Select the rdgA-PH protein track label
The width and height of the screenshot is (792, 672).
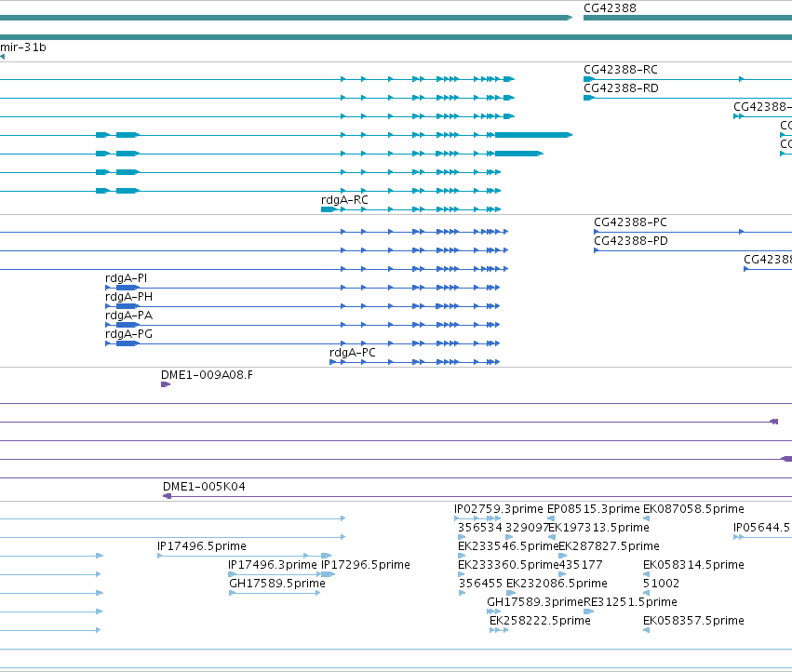pyautogui.click(x=128, y=297)
